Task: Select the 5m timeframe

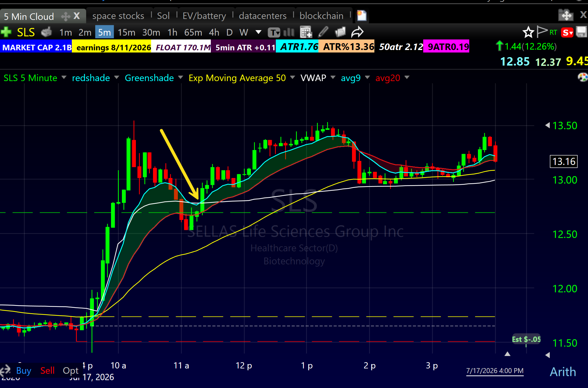Action: coord(104,32)
